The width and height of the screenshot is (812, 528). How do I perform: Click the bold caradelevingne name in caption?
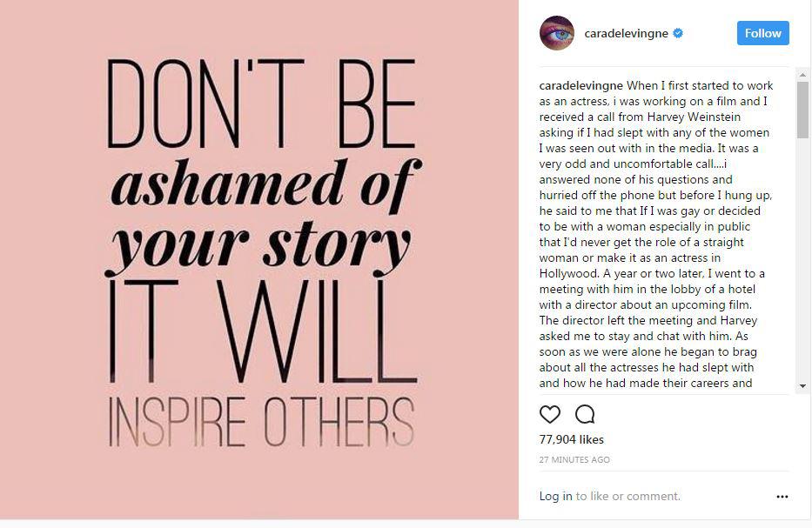tap(580, 85)
